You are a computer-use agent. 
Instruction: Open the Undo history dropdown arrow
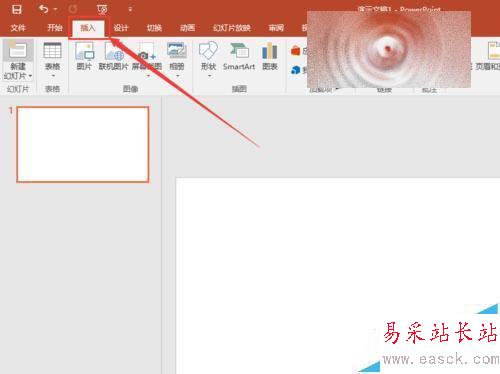[56, 9]
